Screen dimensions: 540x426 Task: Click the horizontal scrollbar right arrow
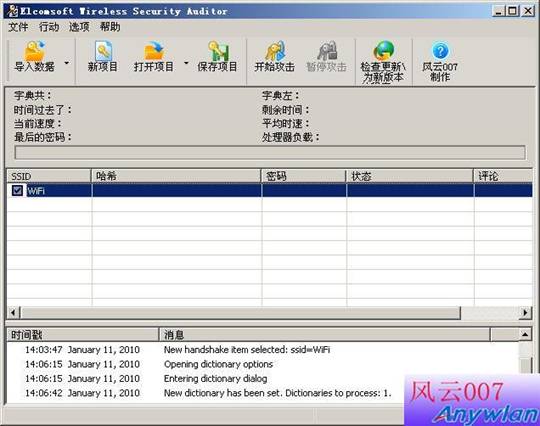point(526,313)
